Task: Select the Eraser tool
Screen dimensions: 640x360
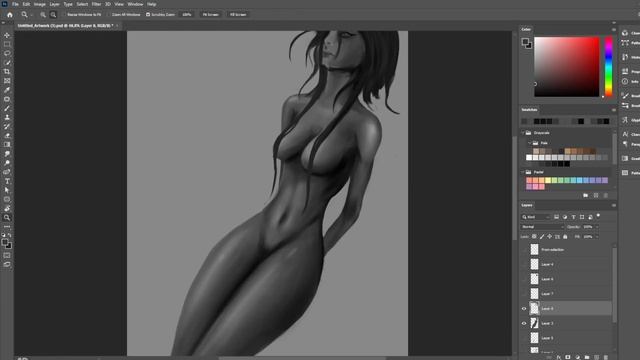Action: (7, 136)
